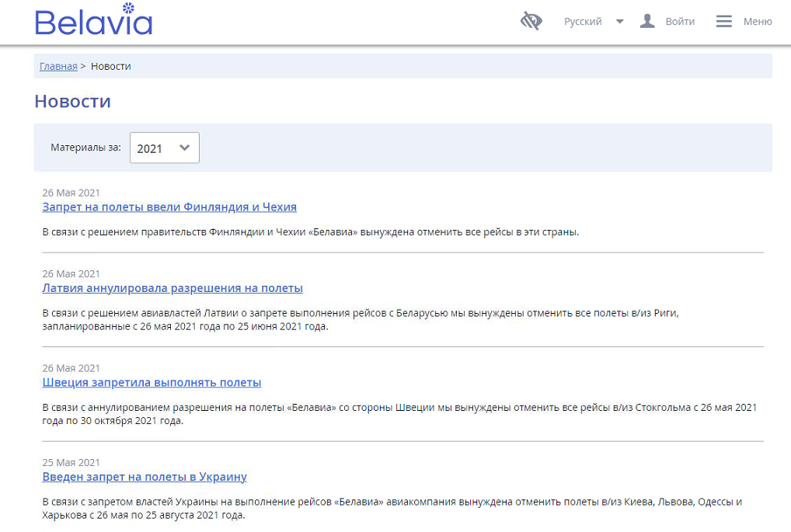Viewport: 791px width, 532px height.
Task: Click the Меню label
Action: point(758,22)
